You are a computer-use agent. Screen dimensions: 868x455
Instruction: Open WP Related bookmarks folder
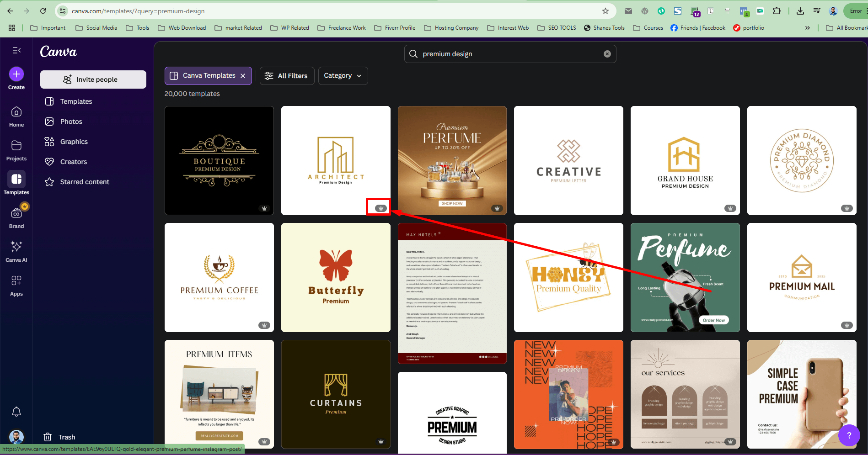pos(290,28)
